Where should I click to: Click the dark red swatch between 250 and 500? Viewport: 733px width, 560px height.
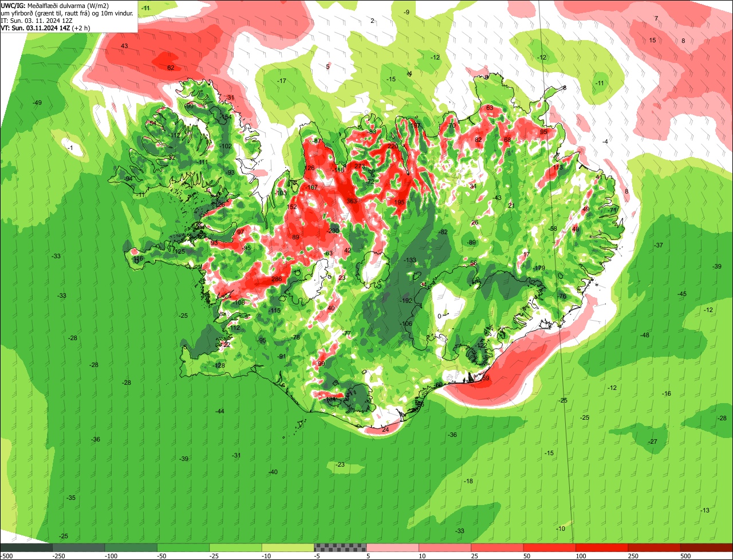click(654, 547)
